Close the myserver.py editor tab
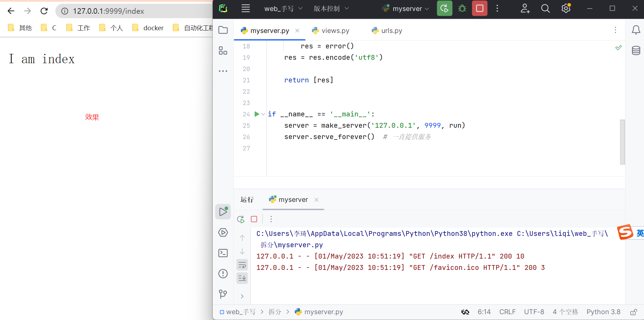Image resolution: width=644 pixels, height=320 pixels. pyautogui.click(x=297, y=31)
